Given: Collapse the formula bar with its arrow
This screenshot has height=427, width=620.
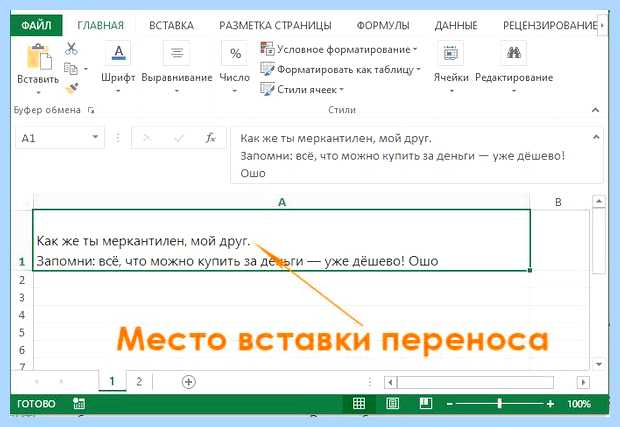Looking at the screenshot, I should point(596,137).
